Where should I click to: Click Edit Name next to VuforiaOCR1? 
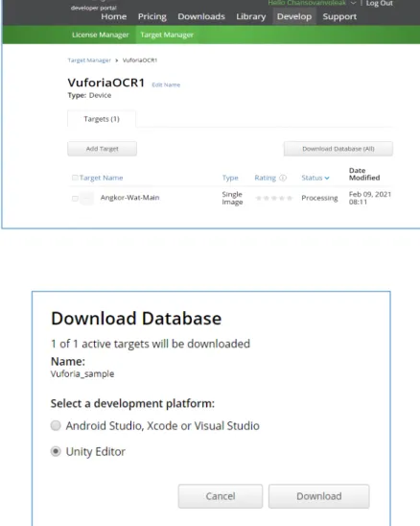point(166,84)
